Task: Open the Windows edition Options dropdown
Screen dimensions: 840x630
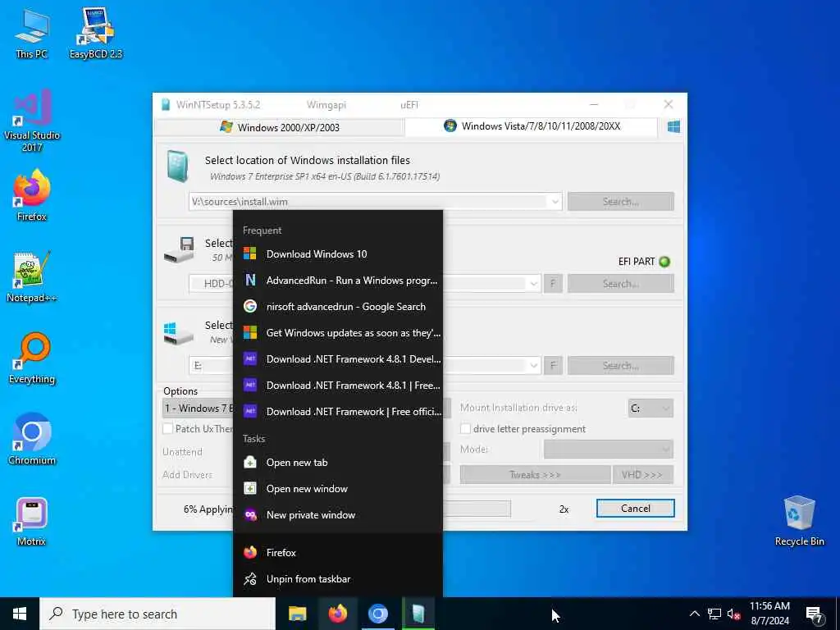Action: click(198, 409)
